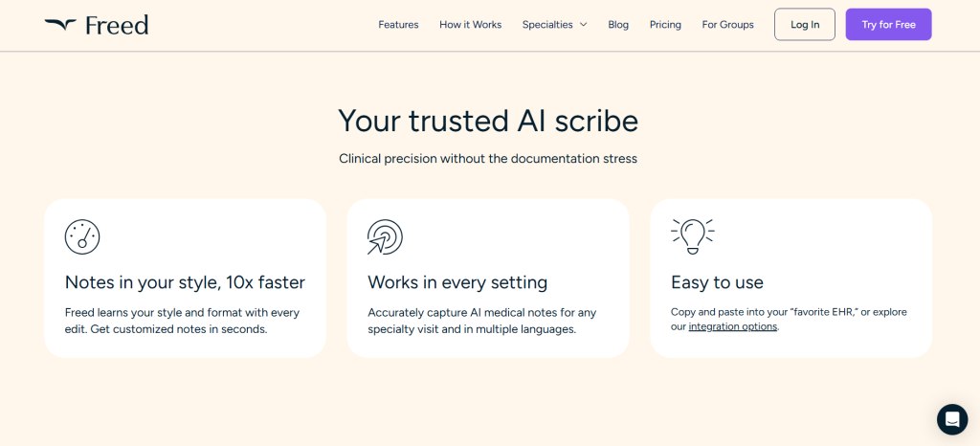Click the 'Your trusted AI scribe' headline
This screenshot has height=446, width=980.
(x=488, y=121)
